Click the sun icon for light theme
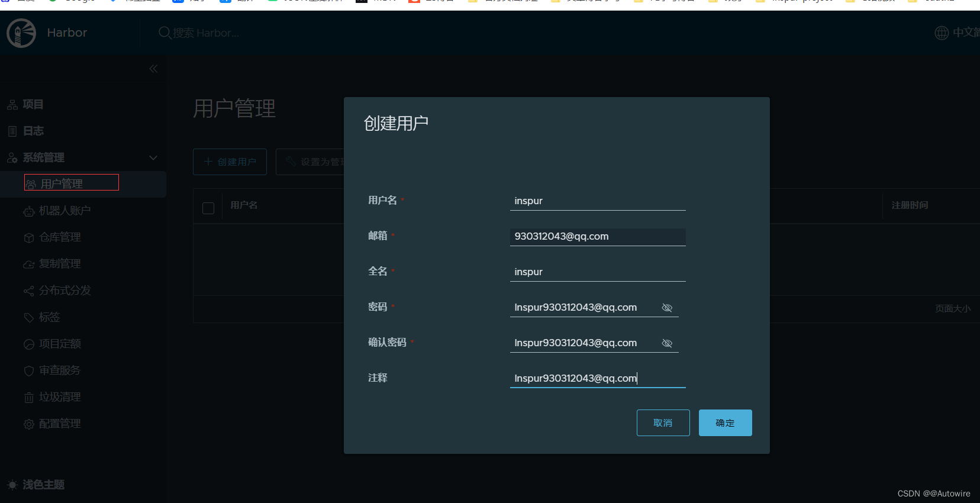This screenshot has width=980, height=503. [12, 485]
